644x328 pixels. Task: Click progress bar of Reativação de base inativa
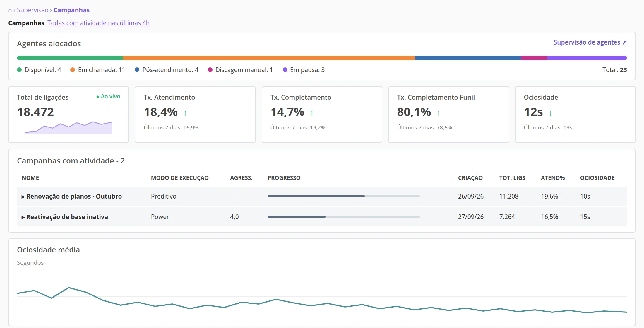point(344,217)
